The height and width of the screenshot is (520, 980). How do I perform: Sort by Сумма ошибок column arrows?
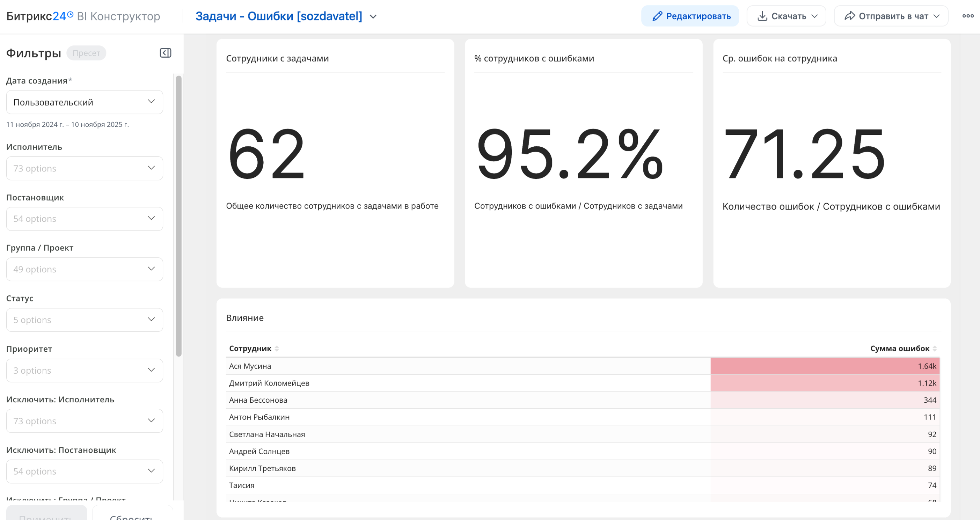935,349
